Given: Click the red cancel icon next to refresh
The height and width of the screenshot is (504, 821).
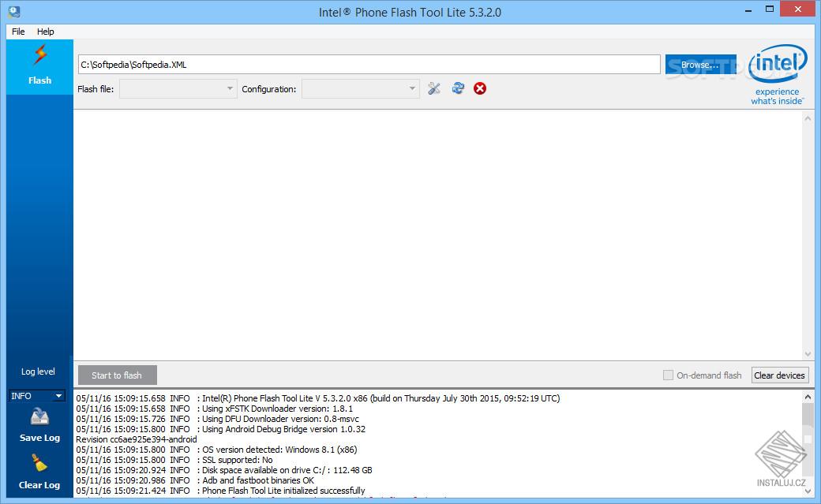Looking at the screenshot, I should pyautogui.click(x=480, y=88).
